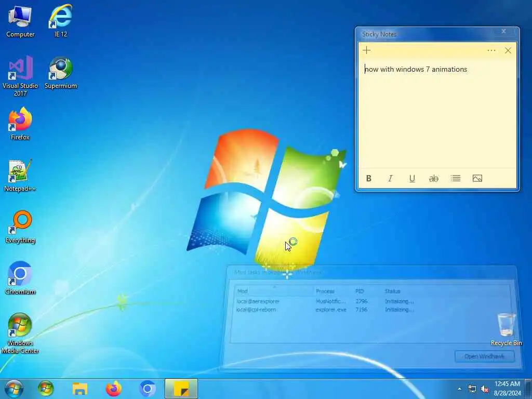Viewport: 532px width, 399px height.
Task: Open the sticky note three-dot menu
Action: 491,50
